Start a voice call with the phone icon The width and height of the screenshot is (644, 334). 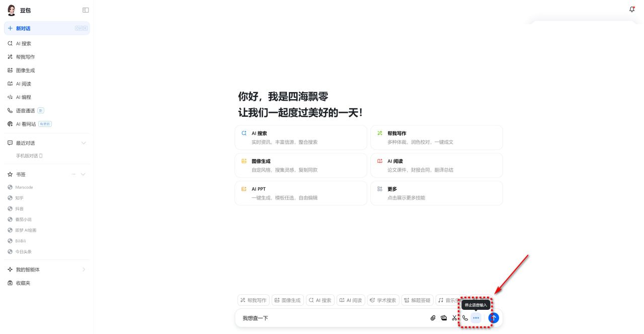(x=465, y=318)
